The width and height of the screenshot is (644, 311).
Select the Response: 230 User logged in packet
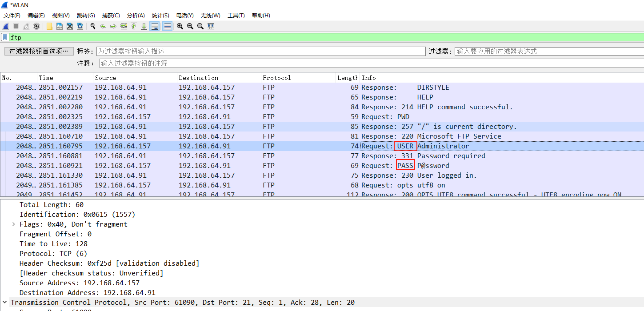pyautogui.click(x=322, y=175)
